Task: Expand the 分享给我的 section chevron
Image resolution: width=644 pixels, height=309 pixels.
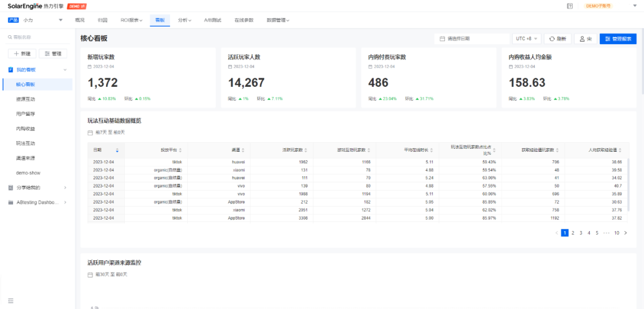Action: point(65,188)
